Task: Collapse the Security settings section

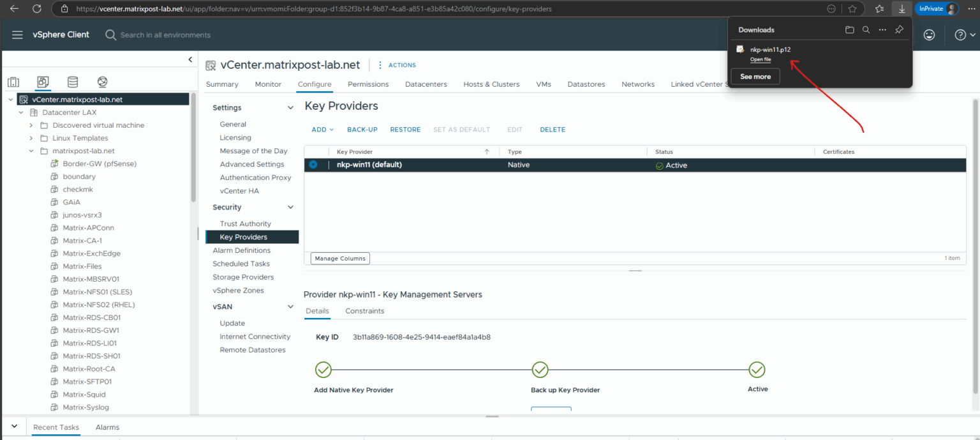Action: [x=290, y=208]
